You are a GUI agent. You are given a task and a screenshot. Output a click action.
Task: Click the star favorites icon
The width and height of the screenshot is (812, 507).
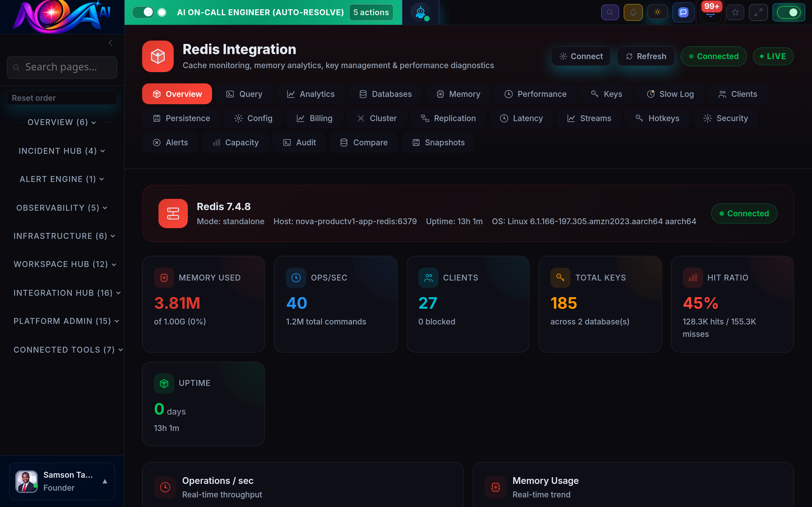(735, 12)
